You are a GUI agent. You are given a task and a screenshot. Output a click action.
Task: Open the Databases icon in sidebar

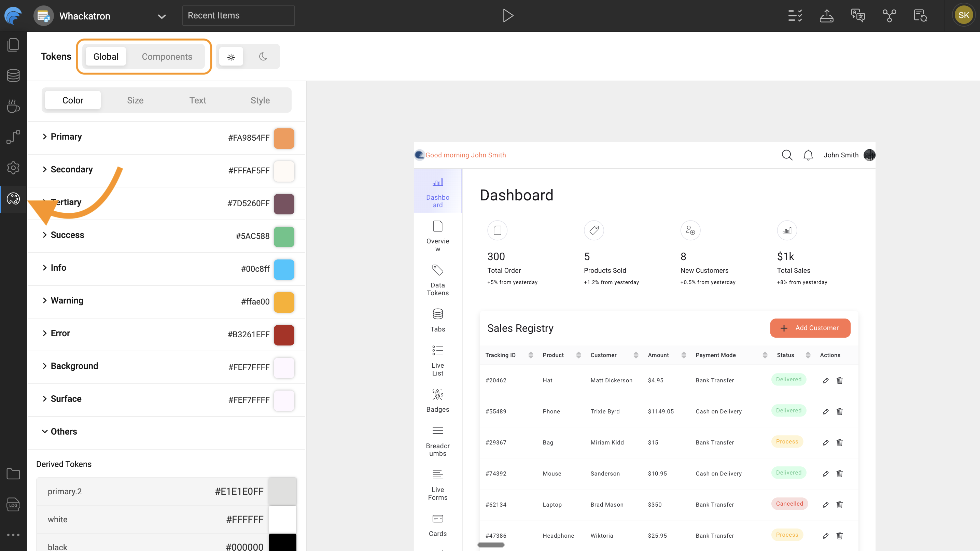click(x=13, y=75)
